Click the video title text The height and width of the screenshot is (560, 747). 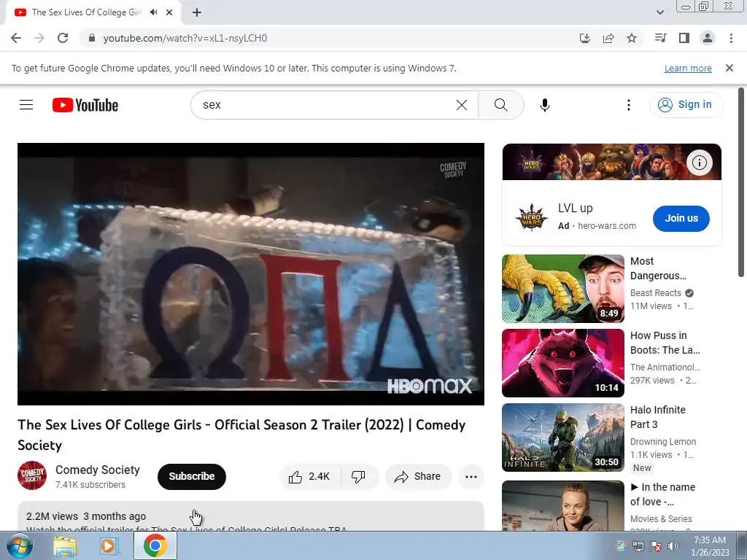[241, 435]
